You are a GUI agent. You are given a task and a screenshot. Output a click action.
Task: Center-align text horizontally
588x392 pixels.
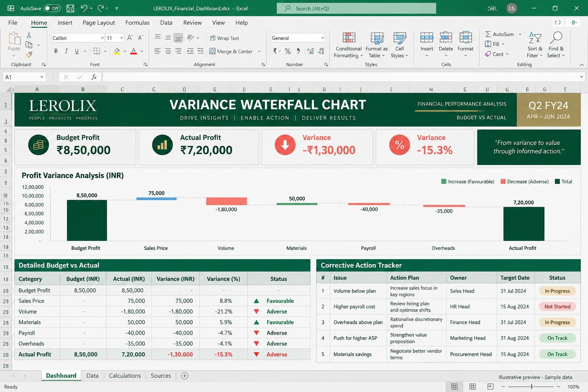pos(168,51)
